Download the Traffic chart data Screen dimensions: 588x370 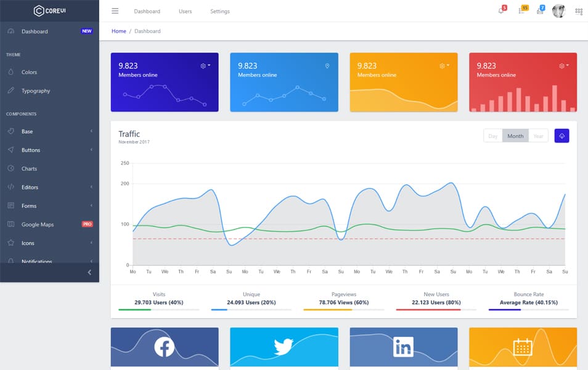[561, 135]
